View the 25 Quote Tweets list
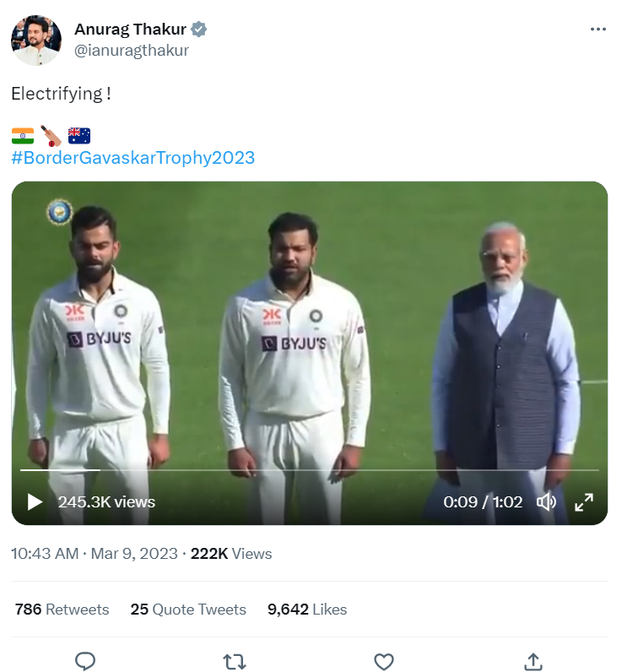622x672 pixels. (x=188, y=610)
